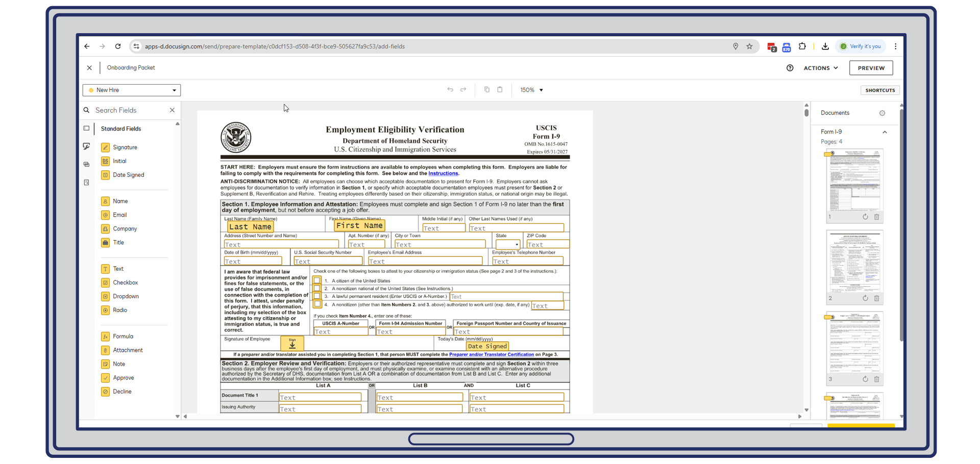Check the lawful permanent resident checkbox
Viewport: 980px width, 464px height.
click(x=317, y=296)
